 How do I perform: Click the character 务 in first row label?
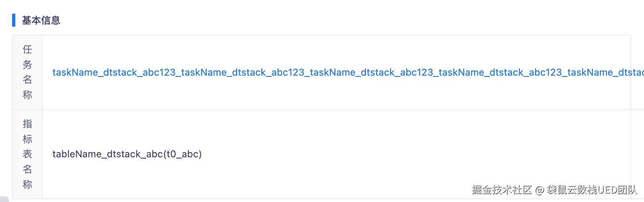pyautogui.click(x=27, y=64)
